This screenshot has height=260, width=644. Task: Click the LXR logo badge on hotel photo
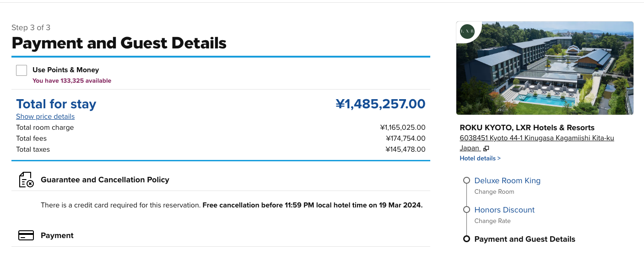467,32
